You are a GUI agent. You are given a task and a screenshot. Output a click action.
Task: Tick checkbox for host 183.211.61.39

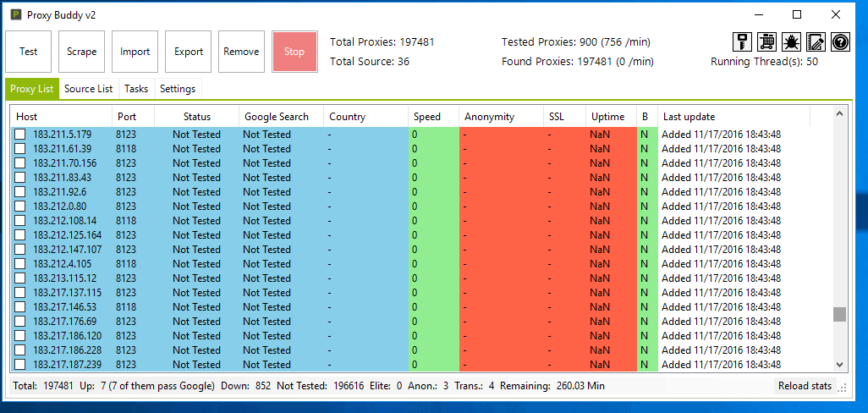(20, 149)
